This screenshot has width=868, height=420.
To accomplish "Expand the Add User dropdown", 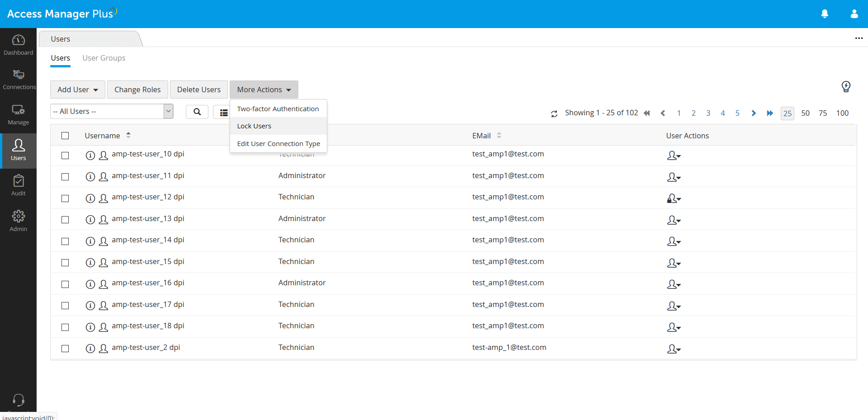I will tap(78, 90).
